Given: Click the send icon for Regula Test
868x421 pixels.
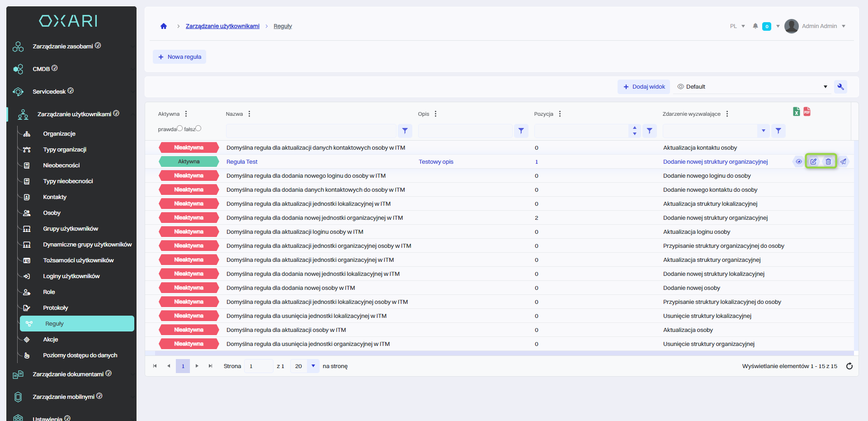Looking at the screenshot, I should (843, 161).
